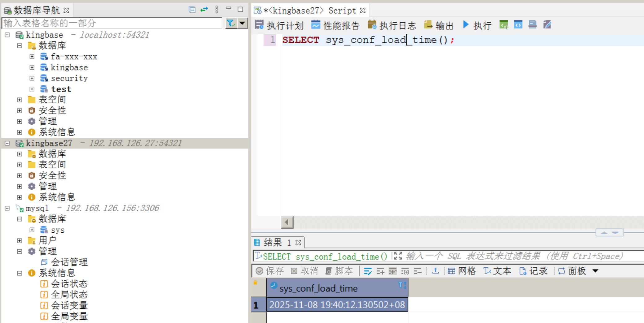The height and width of the screenshot is (323, 644).
Task: Switch results to 文本 text view
Action: pyautogui.click(x=497, y=271)
